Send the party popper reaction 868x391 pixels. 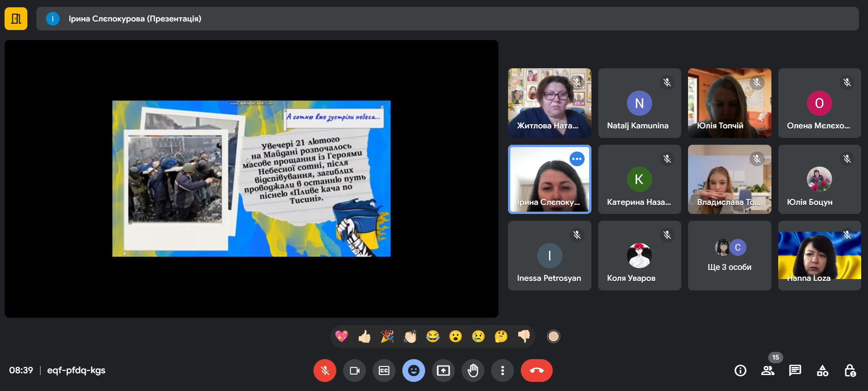[387, 336]
